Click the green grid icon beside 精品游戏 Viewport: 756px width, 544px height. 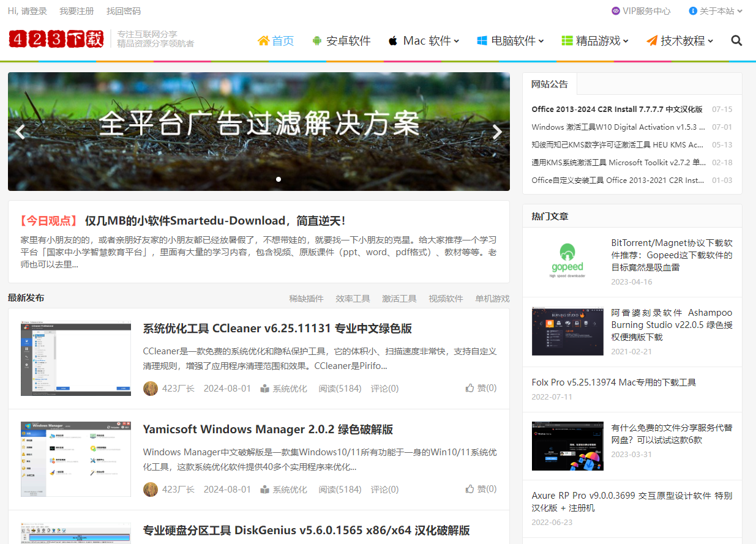(567, 41)
